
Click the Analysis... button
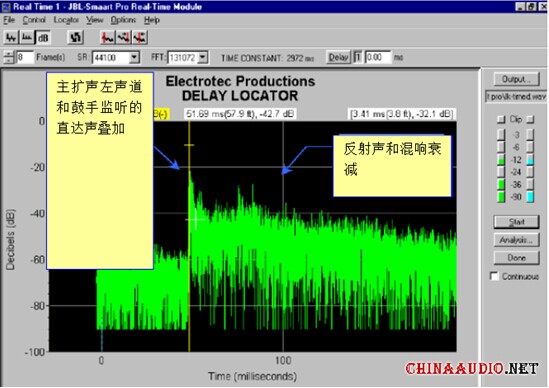pos(516,240)
